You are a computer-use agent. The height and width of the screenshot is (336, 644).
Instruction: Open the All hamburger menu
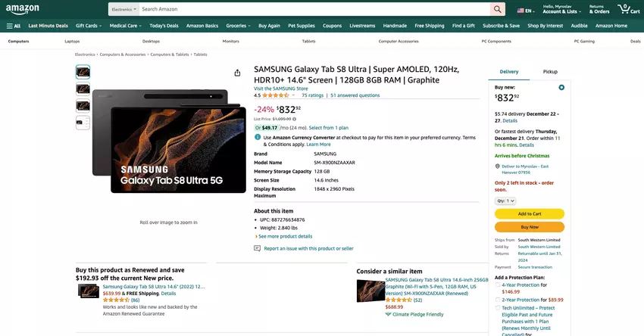click(x=14, y=26)
